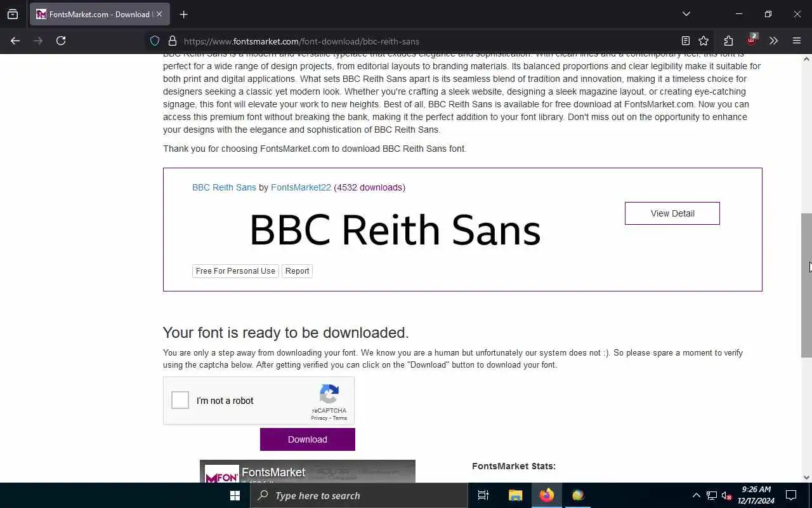Open the FontsMarket22 author link

tap(301, 187)
